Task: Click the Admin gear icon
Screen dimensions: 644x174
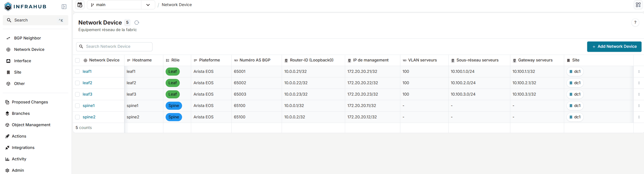Action: [7, 170]
